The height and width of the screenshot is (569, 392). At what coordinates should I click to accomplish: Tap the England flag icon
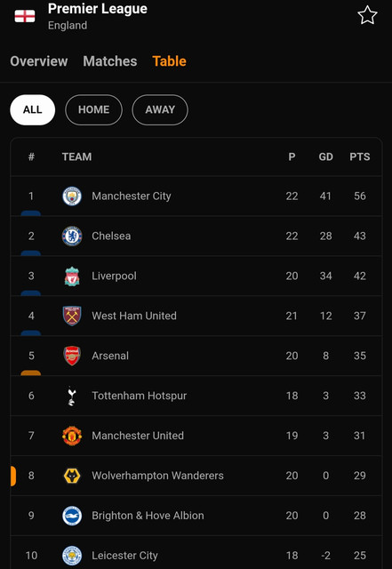point(25,16)
